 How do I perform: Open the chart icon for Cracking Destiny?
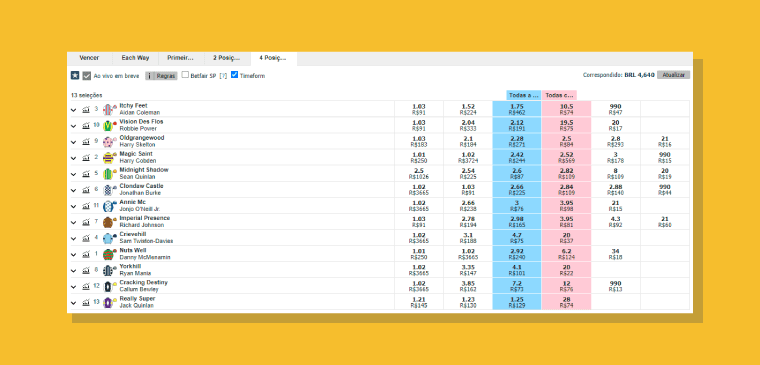(86, 286)
